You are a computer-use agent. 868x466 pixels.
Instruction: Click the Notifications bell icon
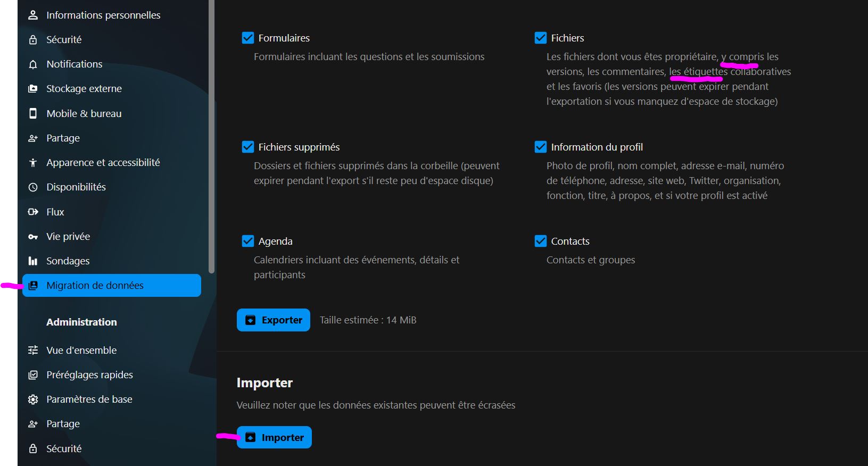point(33,64)
